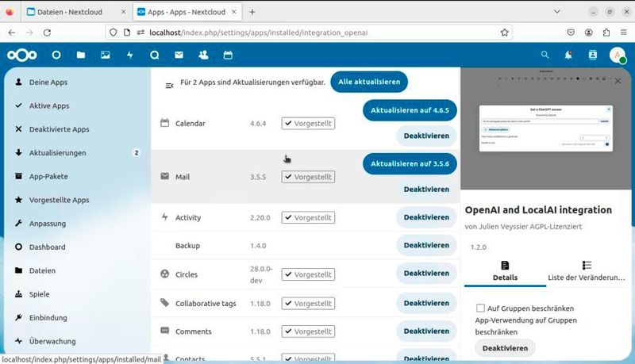Enable the Auf Gruppen beschränken checkbox
Screen dimensions: 635x364
[x=480, y=308]
